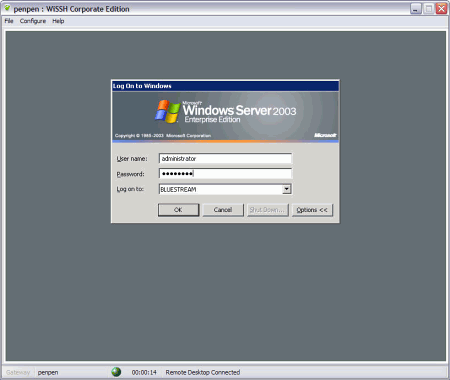Collapse options with Options << button
This screenshot has width=450, height=380.
coord(312,210)
